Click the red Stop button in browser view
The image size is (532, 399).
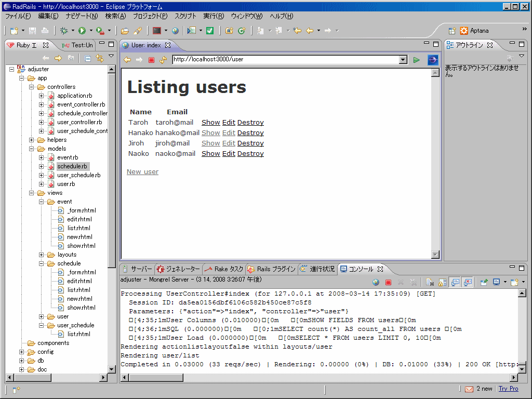[x=151, y=60]
